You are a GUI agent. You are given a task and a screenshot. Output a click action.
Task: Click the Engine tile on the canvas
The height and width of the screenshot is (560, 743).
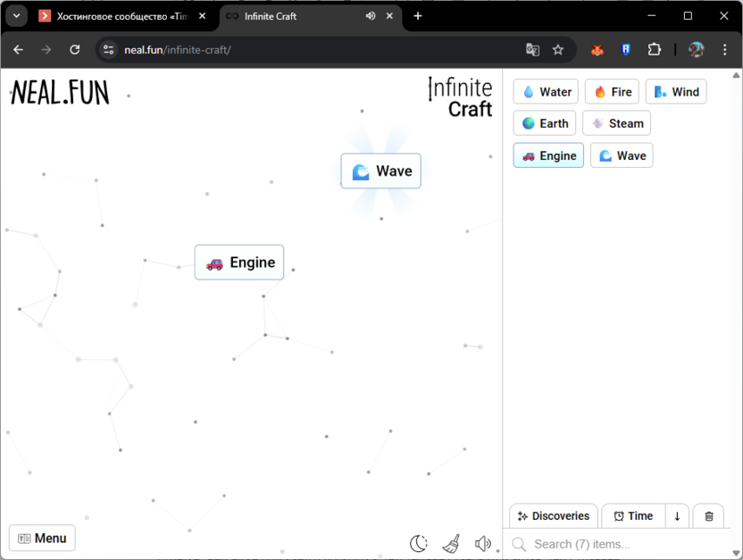(239, 263)
